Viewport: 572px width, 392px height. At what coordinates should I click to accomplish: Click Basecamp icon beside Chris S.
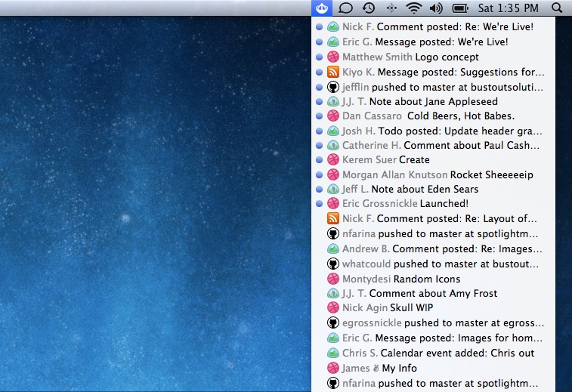point(332,353)
